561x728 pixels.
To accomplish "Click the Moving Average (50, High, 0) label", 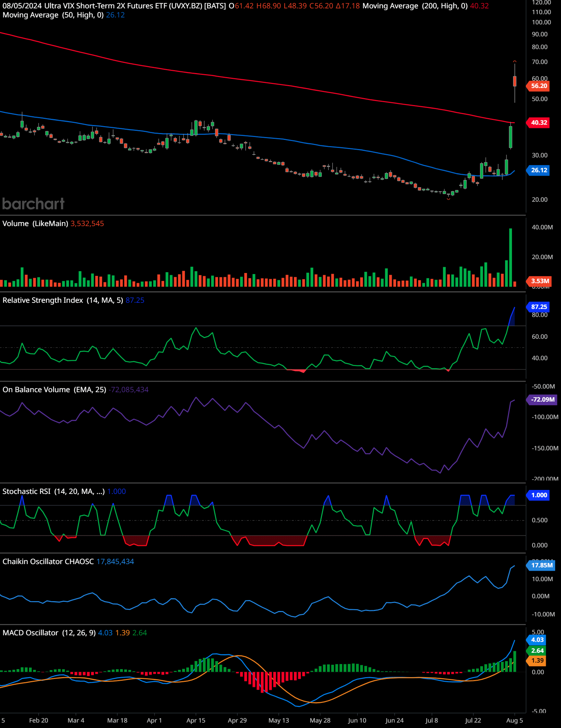I will [x=53, y=15].
